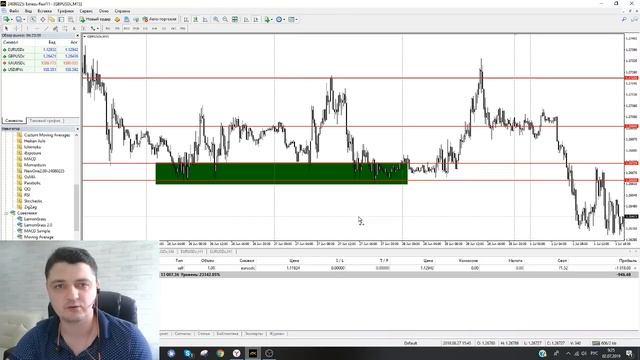640x360 pixels.
Task: Select the Cursor arrow tool
Action: point(6,28)
